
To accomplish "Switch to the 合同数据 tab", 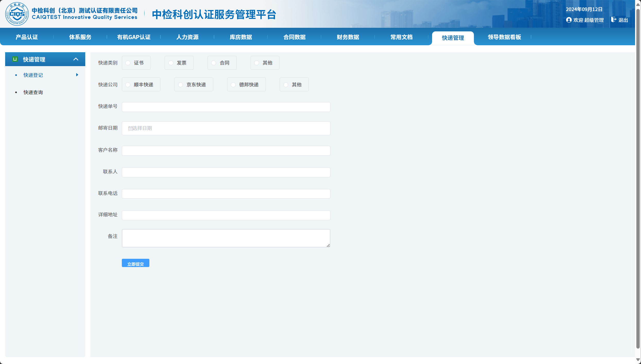I will coord(294,37).
